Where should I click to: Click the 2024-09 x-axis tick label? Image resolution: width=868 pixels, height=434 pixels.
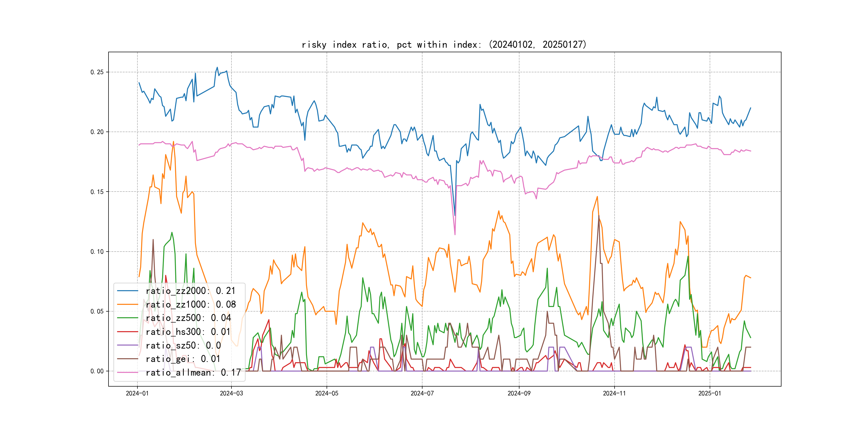point(519,393)
